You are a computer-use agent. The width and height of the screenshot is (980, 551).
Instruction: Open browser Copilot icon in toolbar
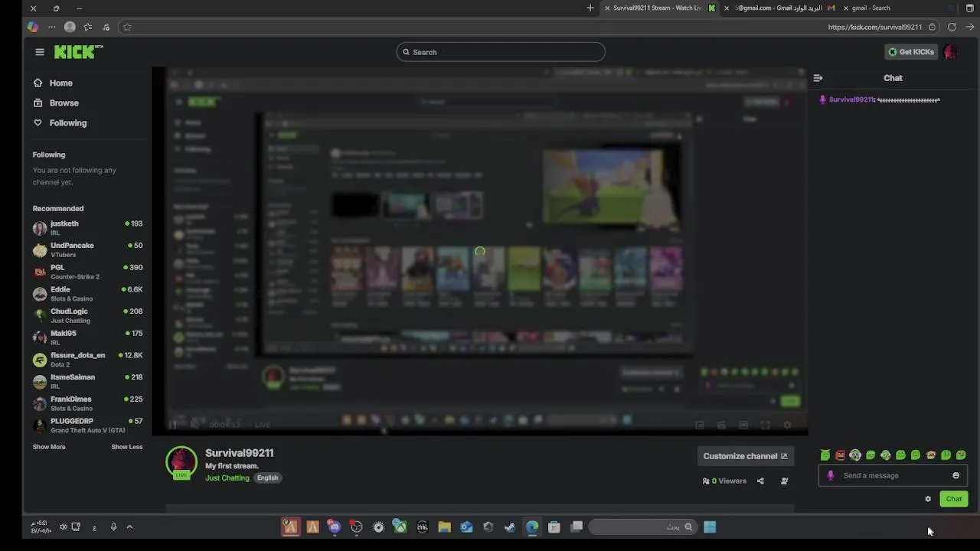(33, 27)
